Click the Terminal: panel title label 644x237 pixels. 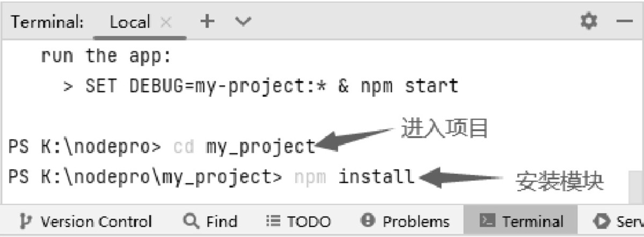pyautogui.click(x=48, y=22)
